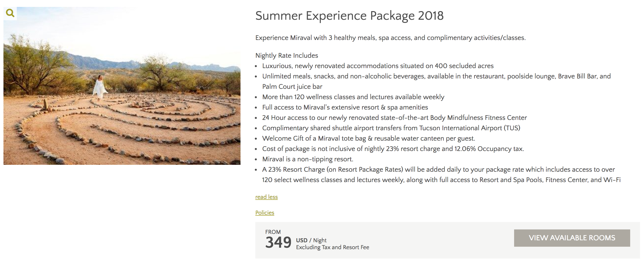Collapse the description with read less
This screenshot has width=644, height=262.
(266, 197)
